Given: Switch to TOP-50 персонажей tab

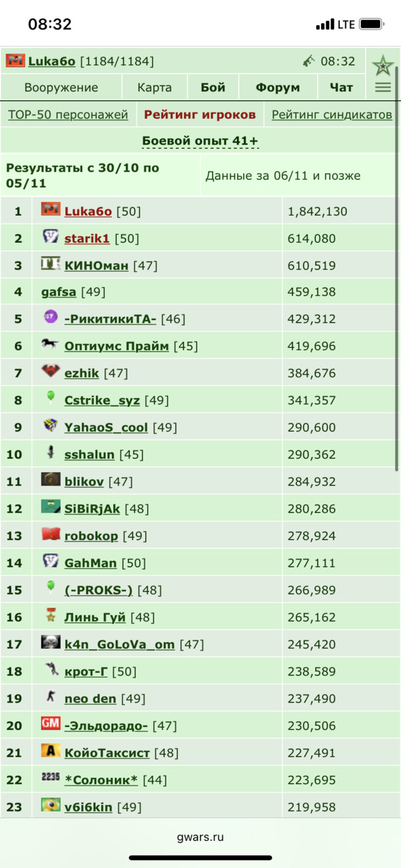Looking at the screenshot, I should (68, 115).
